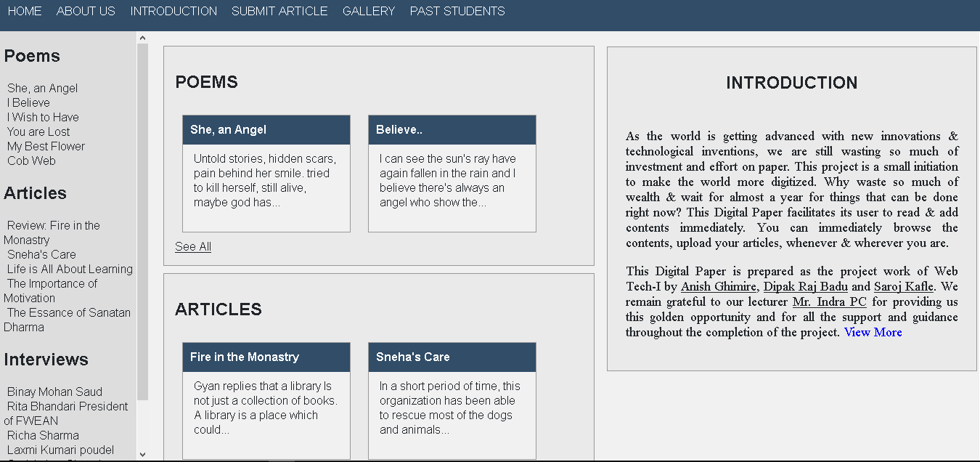This screenshot has height=462, width=980.
Task: Select You are Lost in sidebar
Action: (x=38, y=131)
